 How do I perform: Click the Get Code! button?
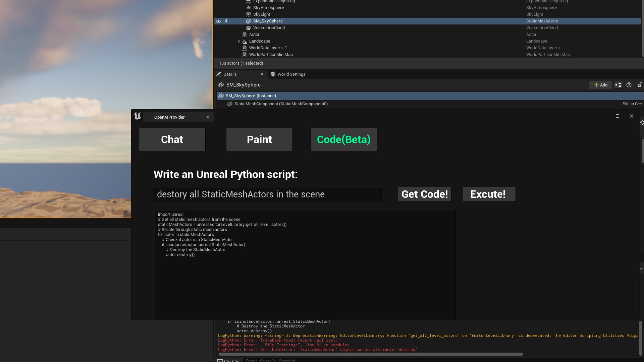(424, 194)
